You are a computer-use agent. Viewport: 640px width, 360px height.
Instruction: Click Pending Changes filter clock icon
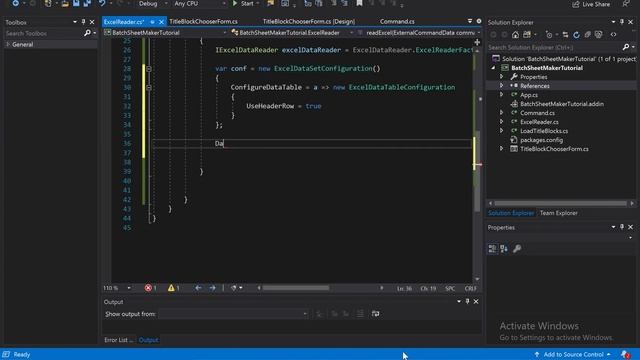pyautogui.click(x=549, y=35)
